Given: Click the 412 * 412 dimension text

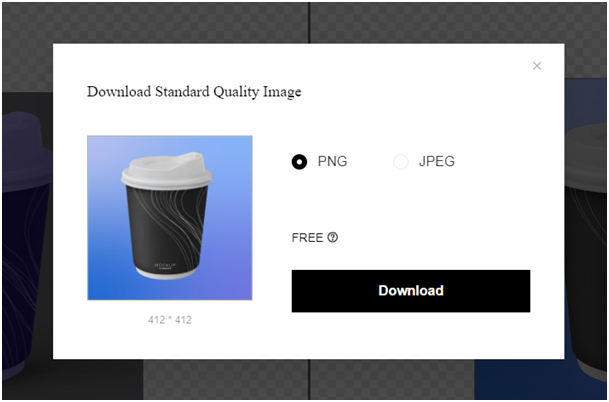Looking at the screenshot, I should click(170, 320).
